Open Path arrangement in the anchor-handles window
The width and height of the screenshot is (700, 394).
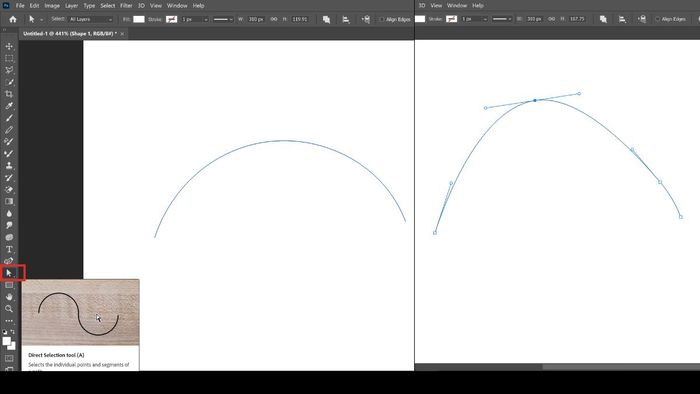pos(642,19)
